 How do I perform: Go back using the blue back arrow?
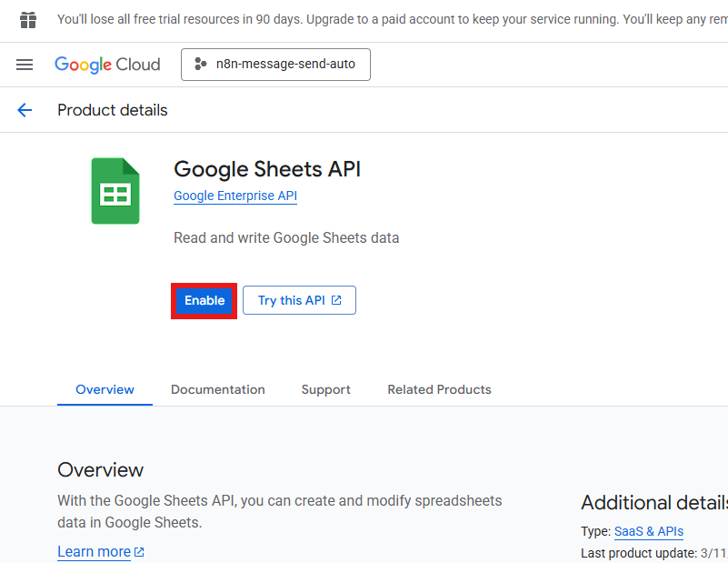click(25, 110)
